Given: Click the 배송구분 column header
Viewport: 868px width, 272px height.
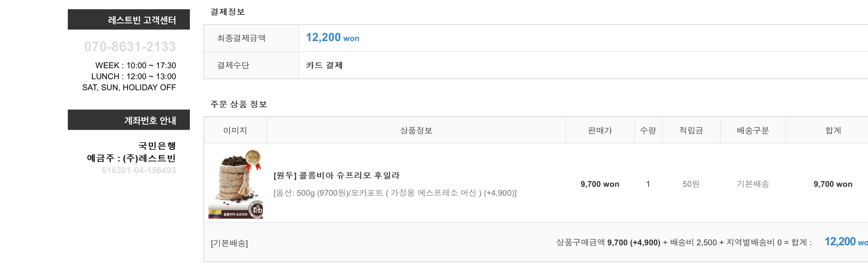Looking at the screenshot, I should tap(753, 130).
